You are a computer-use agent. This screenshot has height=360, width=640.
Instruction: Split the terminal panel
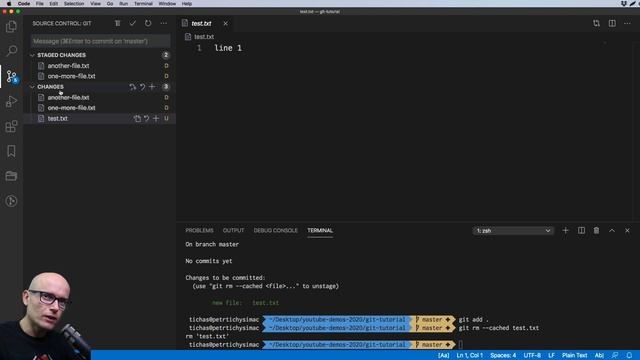click(581, 231)
